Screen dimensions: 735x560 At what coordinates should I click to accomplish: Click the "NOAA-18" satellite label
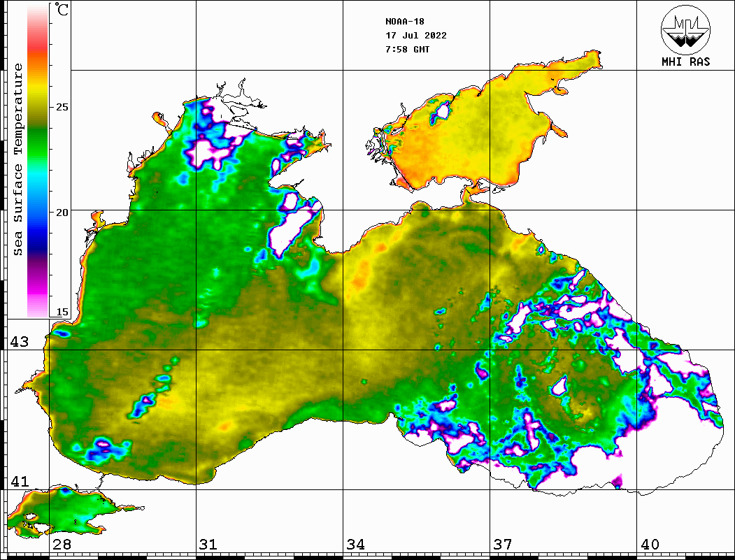point(404,22)
